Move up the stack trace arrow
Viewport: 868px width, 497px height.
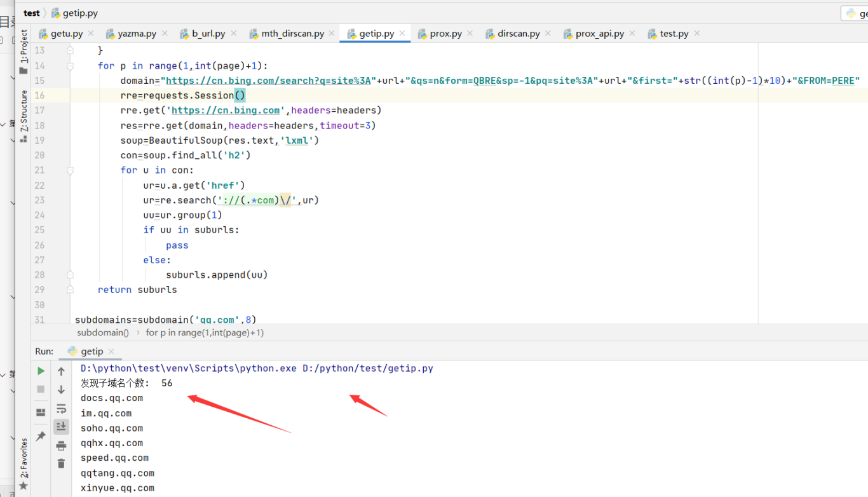pyautogui.click(x=61, y=371)
